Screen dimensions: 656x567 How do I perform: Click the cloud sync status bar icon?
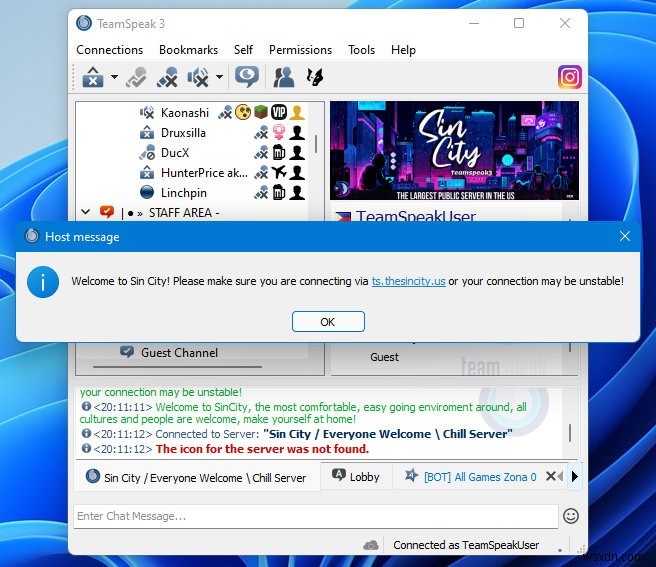370,545
